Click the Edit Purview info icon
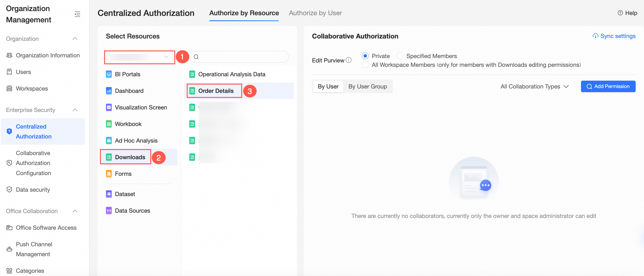The width and height of the screenshot is (644, 276). pos(349,60)
